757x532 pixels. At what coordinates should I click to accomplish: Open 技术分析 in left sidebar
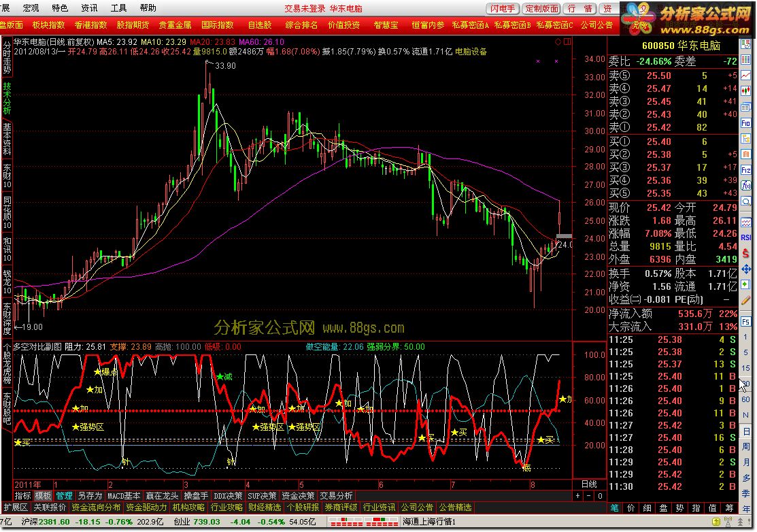point(7,99)
